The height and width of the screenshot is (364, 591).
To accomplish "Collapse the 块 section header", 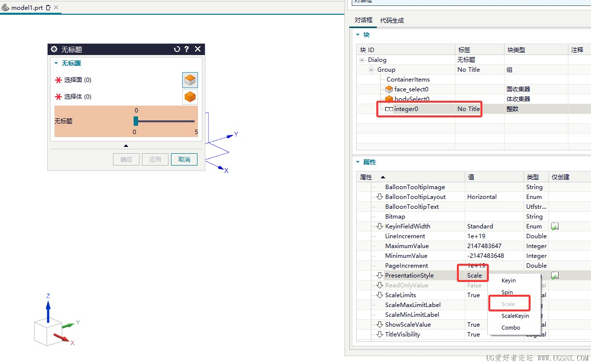I will (358, 35).
